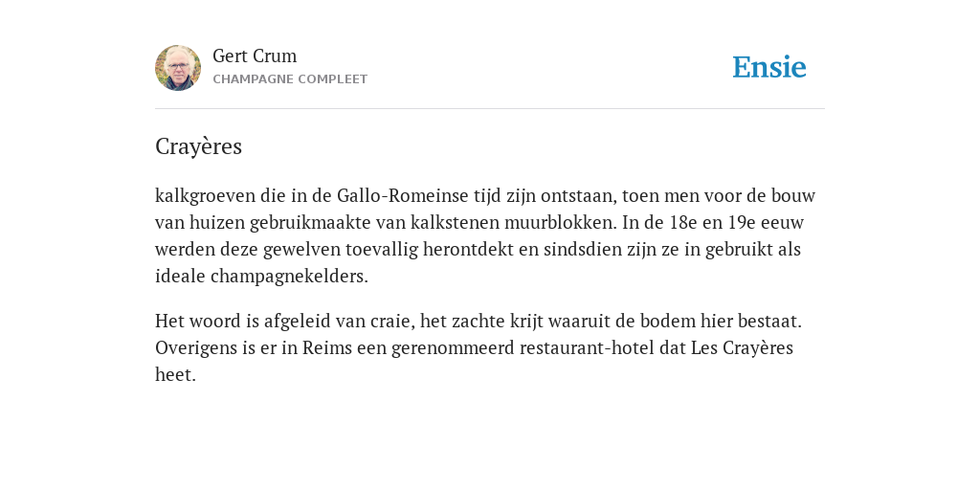Open the author name Gert Crum
Screen dimensions: 980x490
click(x=255, y=56)
